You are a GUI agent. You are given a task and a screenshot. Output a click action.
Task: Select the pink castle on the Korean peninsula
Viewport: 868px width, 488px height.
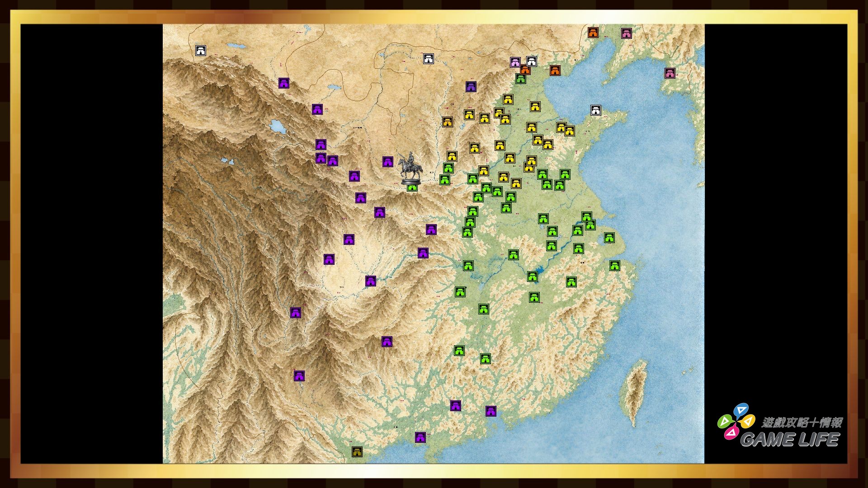(x=670, y=73)
